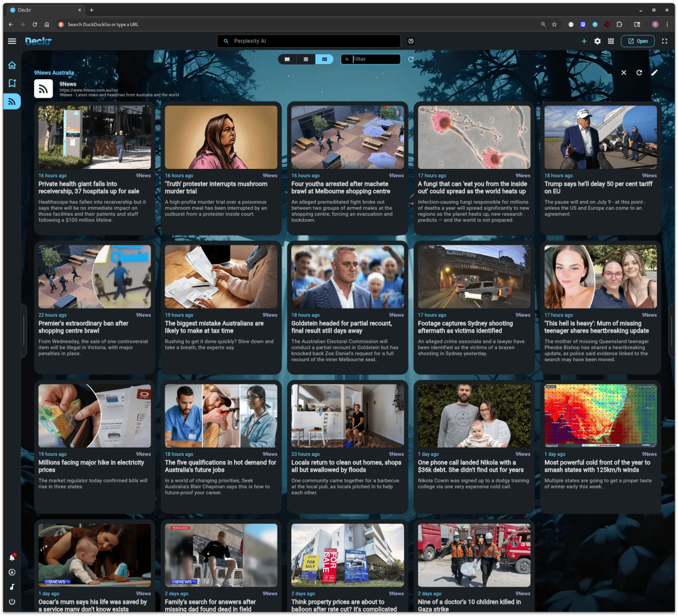Enter fullscreen with the expand icon

[x=664, y=41]
